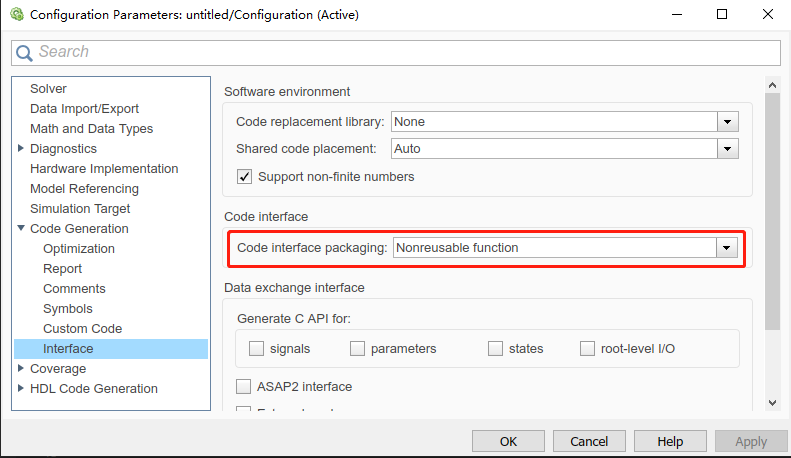The image size is (791, 458).
Task: Open Shared code placement dropdown
Action: point(727,148)
